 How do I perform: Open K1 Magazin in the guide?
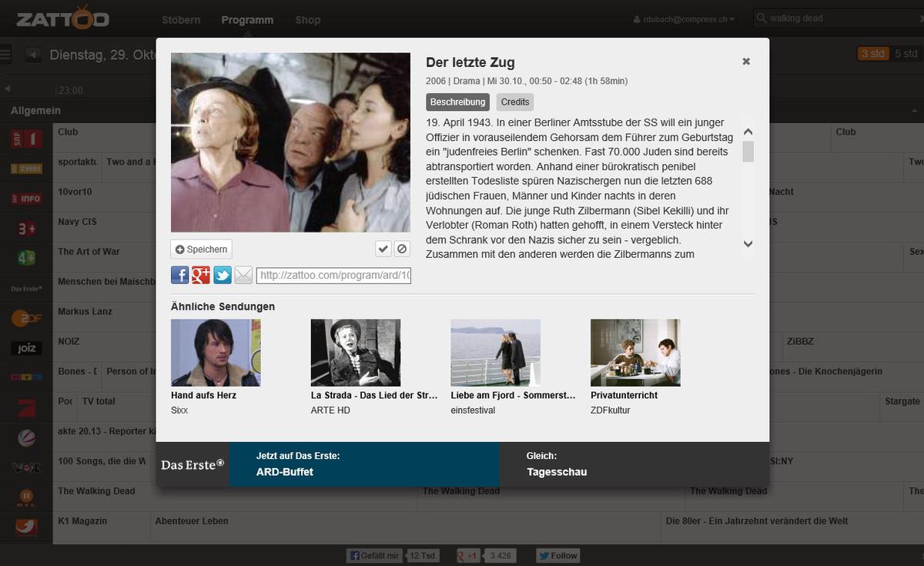(82, 521)
